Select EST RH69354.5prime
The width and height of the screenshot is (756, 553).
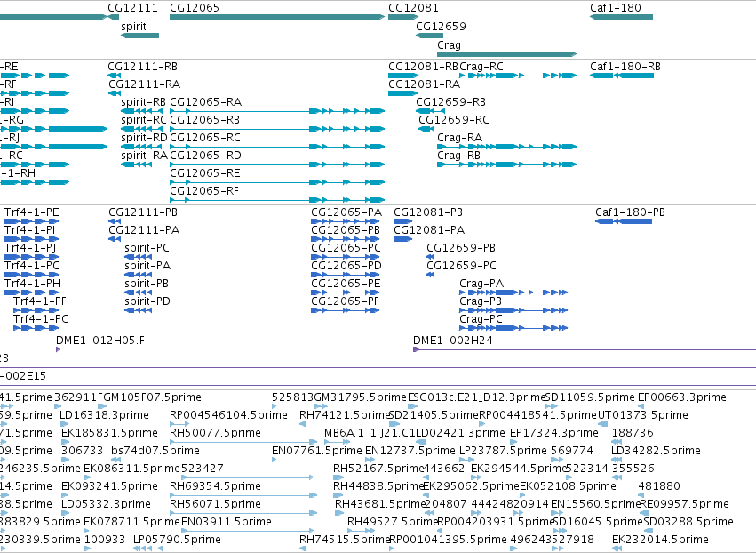[x=243, y=495]
